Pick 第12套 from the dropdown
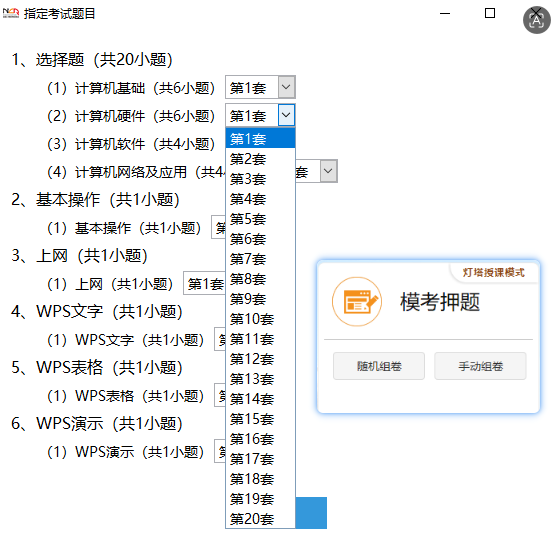Screen dimensions: 553x551 (x=260, y=359)
